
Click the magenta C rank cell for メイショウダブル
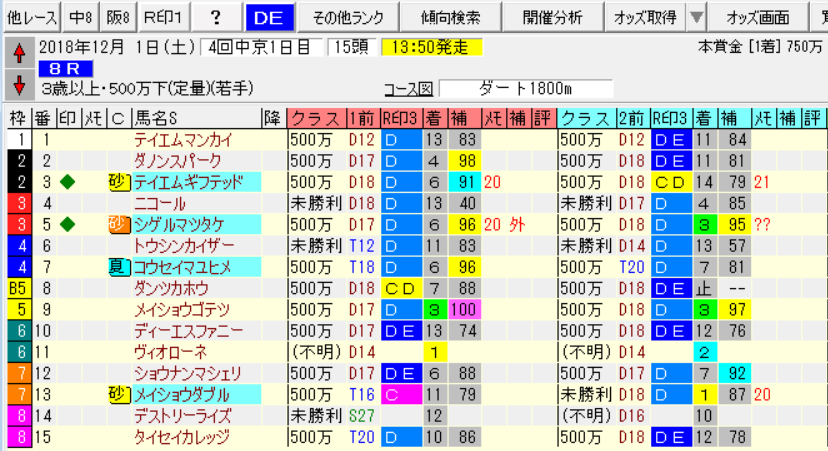pyautogui.click(x=401, y=394)
